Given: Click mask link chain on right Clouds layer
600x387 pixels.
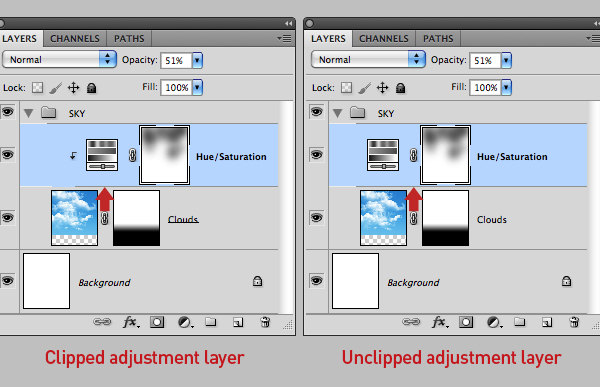Looking at the screenshot, I should 414,219.
